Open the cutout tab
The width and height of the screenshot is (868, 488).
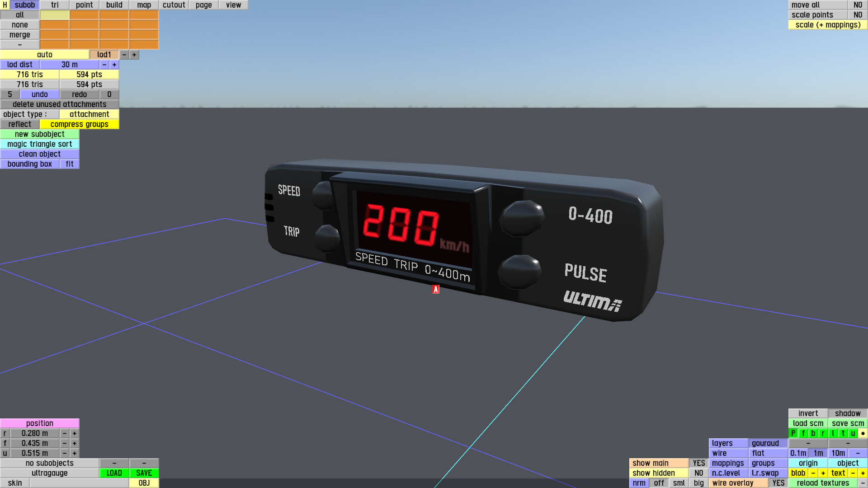pos(174,5)
